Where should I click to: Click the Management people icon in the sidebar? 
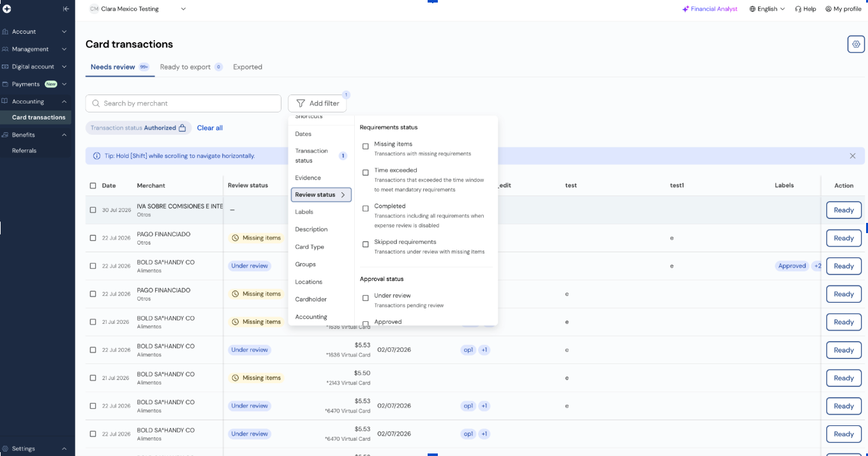(5, 49)
